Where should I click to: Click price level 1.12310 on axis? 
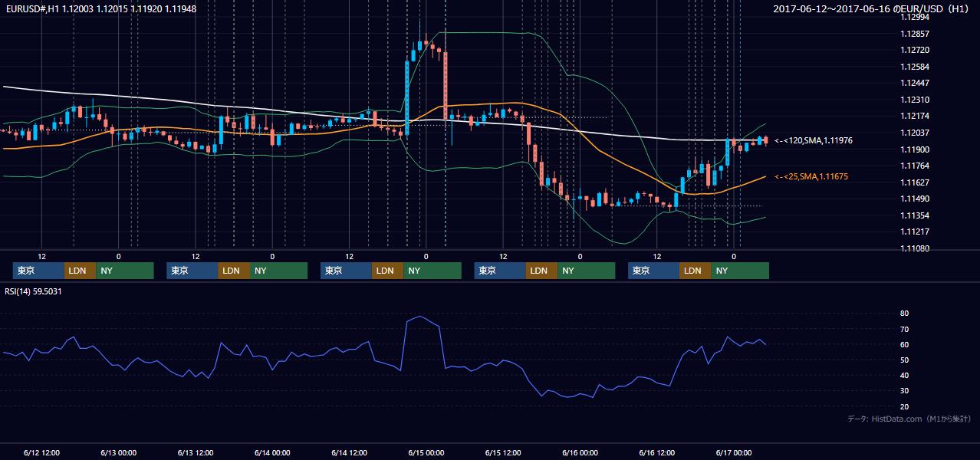click(x=915, y=100)
